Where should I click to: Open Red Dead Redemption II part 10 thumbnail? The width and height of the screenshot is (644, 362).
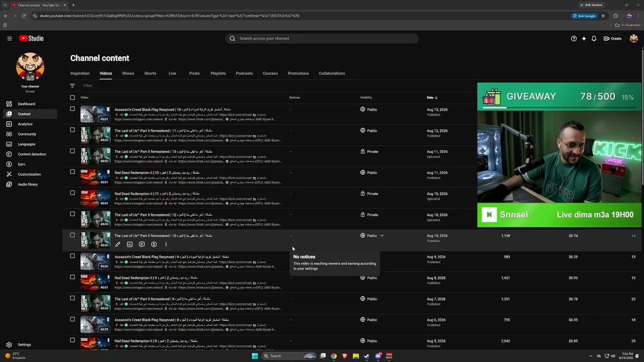(x=95, y=177)
